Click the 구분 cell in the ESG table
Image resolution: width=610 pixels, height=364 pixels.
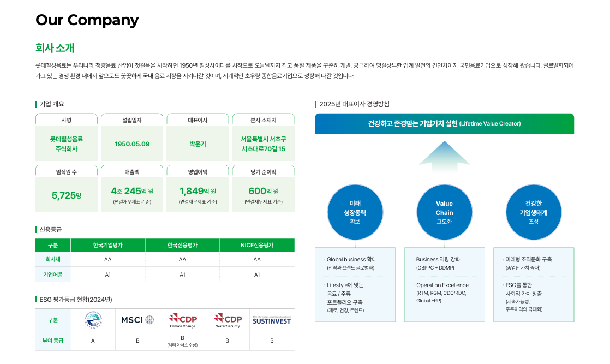click(x=53, y=320)
